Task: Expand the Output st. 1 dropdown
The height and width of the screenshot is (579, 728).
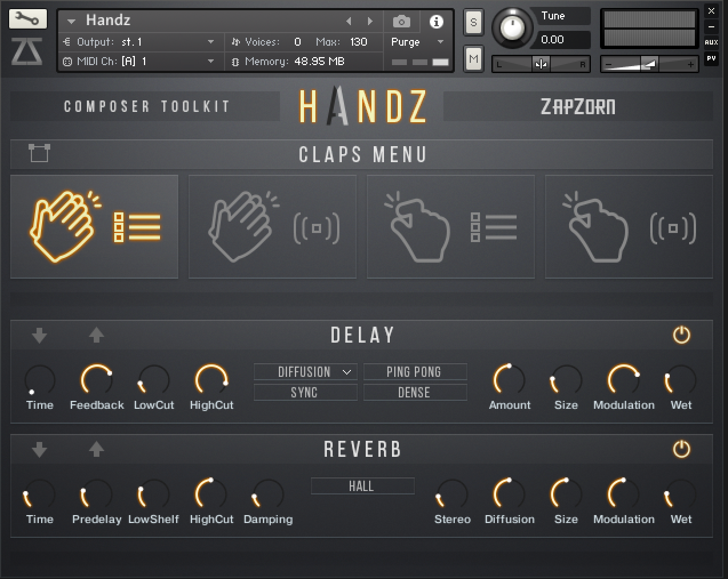Action: 211,42
